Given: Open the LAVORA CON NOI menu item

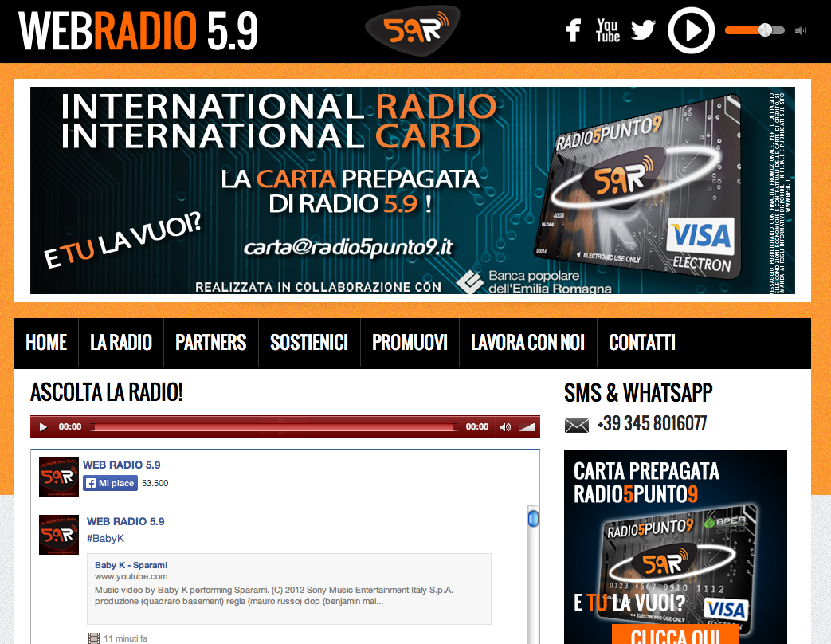Looking at the screenshot, I should (528, 343).
